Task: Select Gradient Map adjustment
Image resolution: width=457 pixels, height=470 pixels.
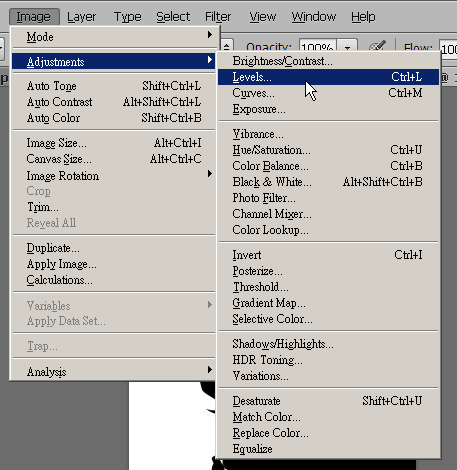Action: pos(328,303)
